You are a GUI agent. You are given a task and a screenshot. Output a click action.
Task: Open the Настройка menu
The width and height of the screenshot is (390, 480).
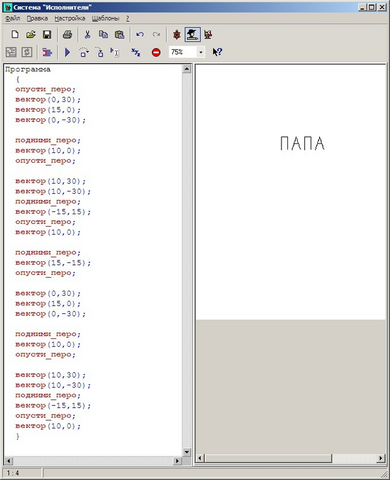(x=70, y=18)
